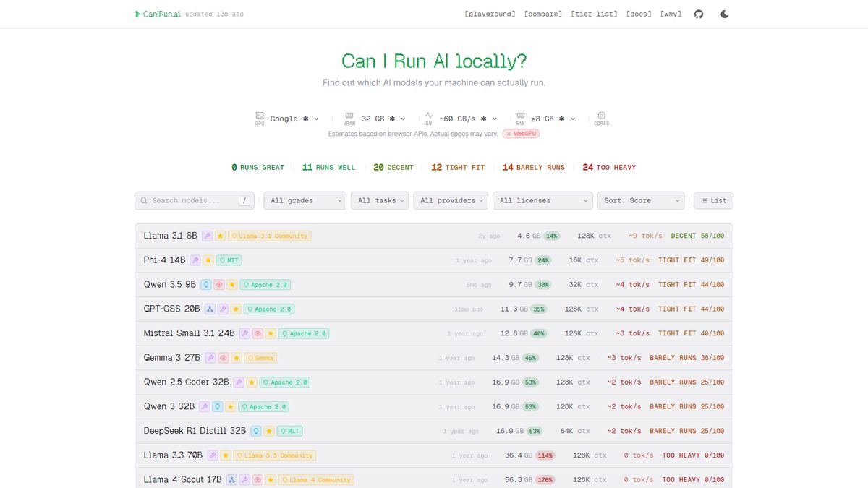Click the tool-use icon on Llama 3.1 8B
This screenshot has width=868, height=488.
tap(207, 236)
